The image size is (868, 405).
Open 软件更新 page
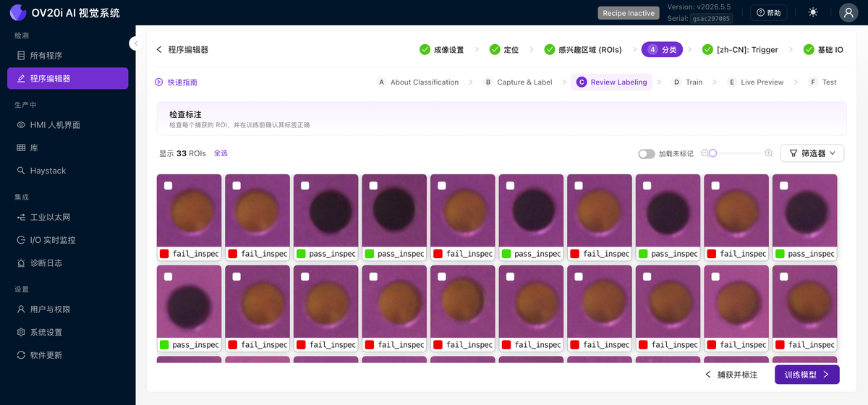(68, 356)
